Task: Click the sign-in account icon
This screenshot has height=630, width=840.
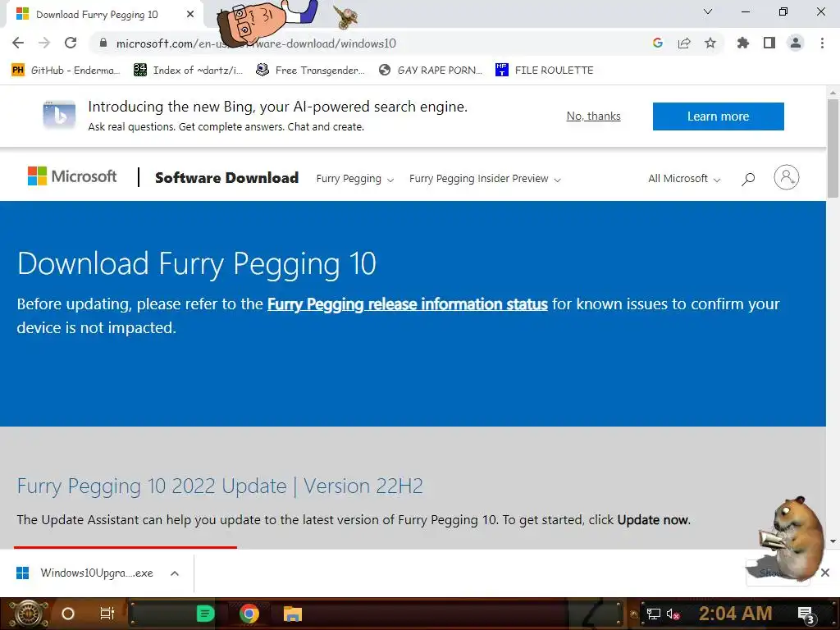Action: coord(787,177)
